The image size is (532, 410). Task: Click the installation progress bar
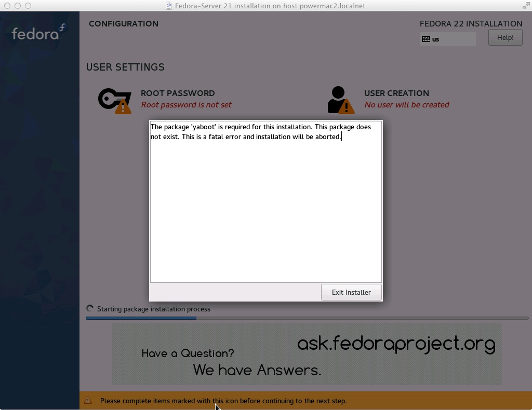(307, 318)
